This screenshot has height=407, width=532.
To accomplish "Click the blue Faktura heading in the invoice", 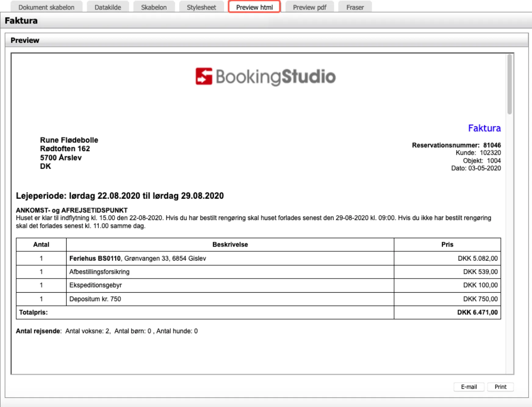I will (x=484, y=128).
